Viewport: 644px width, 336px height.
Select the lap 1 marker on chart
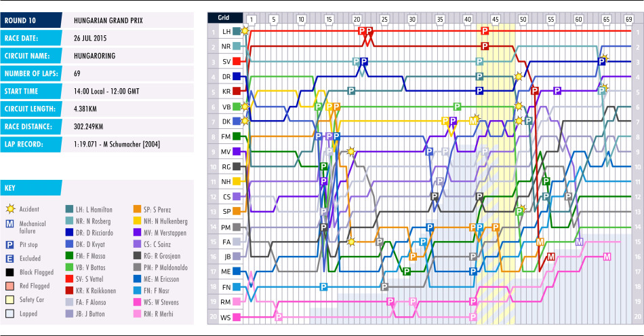click(x=251, y=19)
